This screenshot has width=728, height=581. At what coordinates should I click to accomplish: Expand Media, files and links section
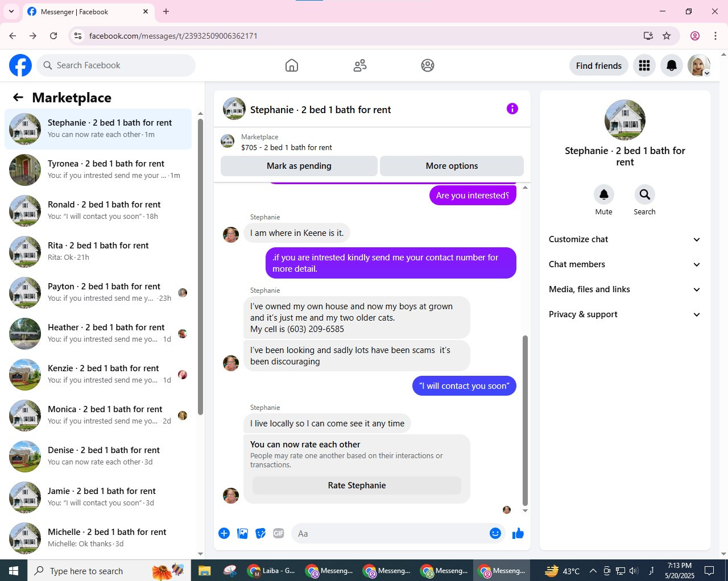624,289
